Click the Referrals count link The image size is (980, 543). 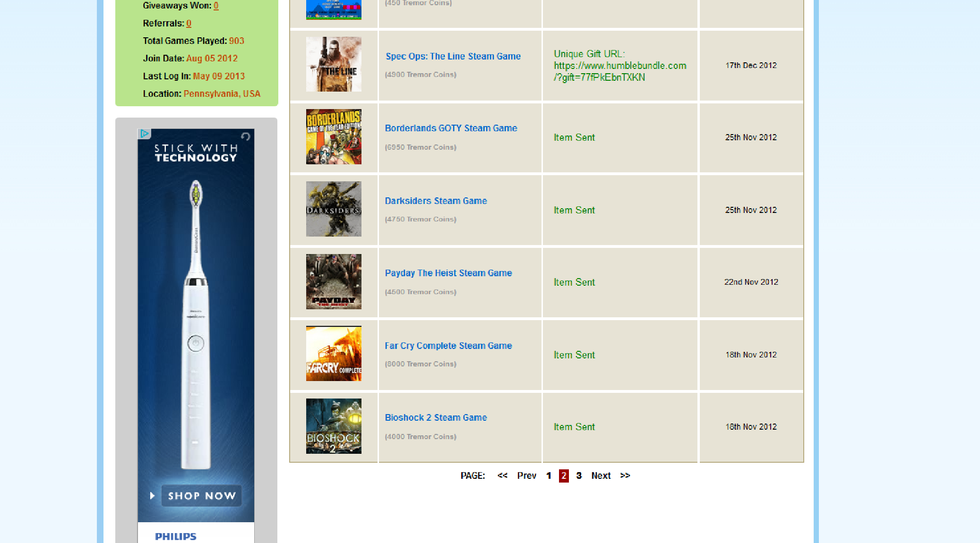[189, 23]
